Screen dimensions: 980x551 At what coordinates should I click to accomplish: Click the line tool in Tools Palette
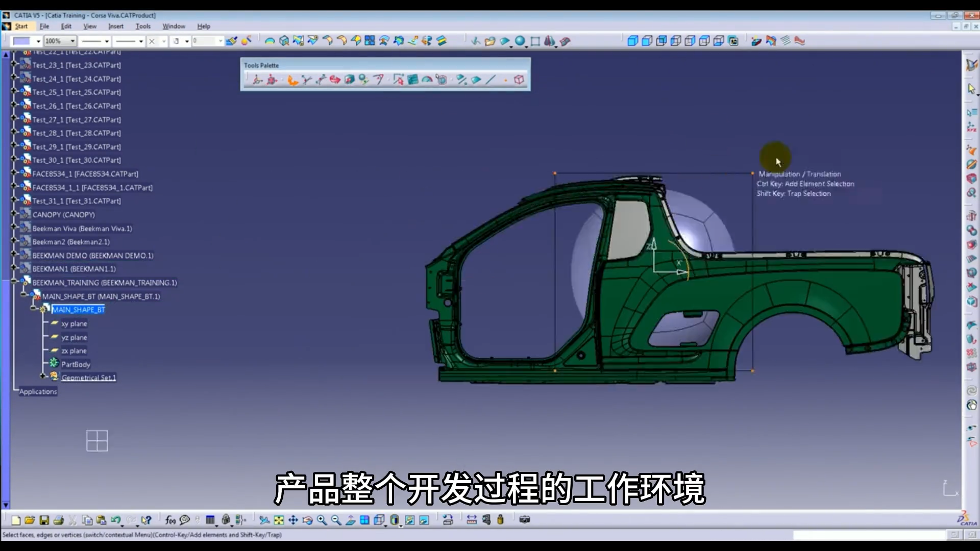(x=491, y=80)
